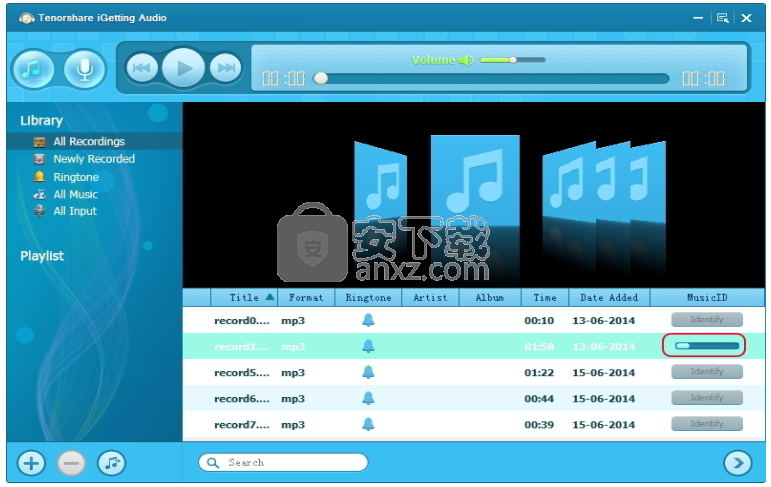This screenshot has height=487, width=771.
Task: Select the record7 row title
Action: [242, 425]
